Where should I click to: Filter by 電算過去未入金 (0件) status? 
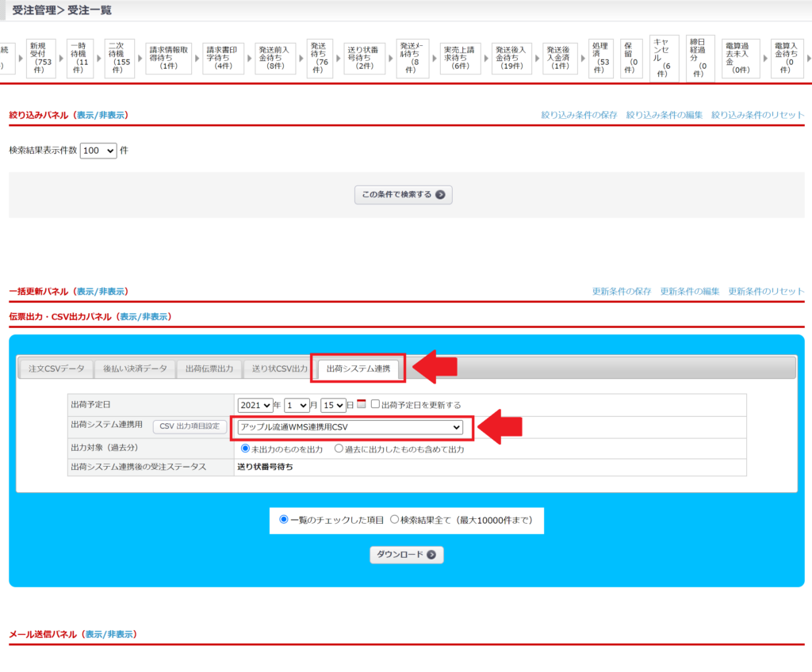click(741, 58)
